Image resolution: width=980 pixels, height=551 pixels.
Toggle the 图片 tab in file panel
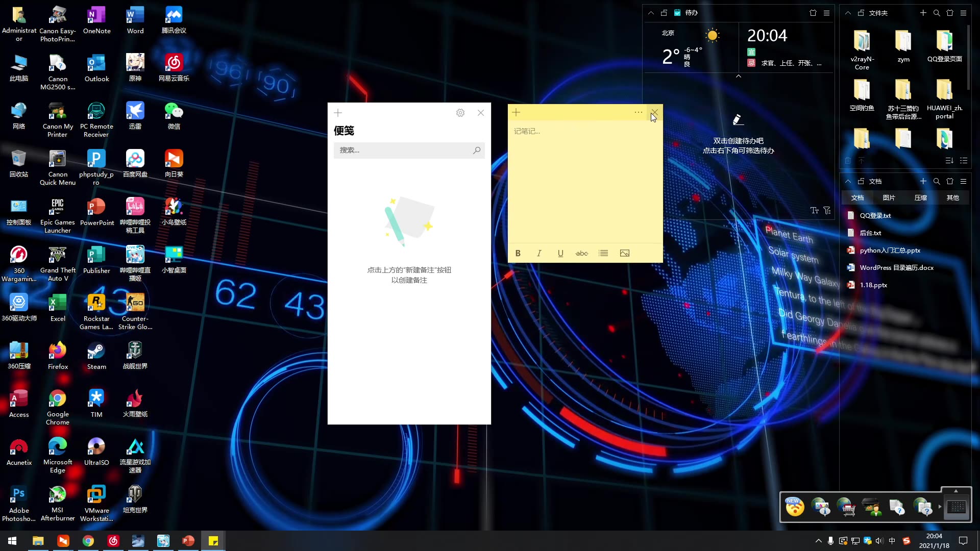point(889,198)
